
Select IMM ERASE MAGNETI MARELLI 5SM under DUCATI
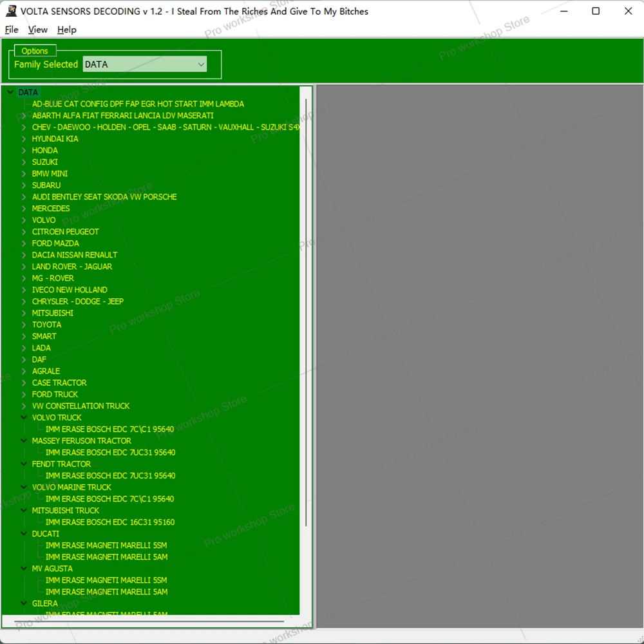click(106, 545)
